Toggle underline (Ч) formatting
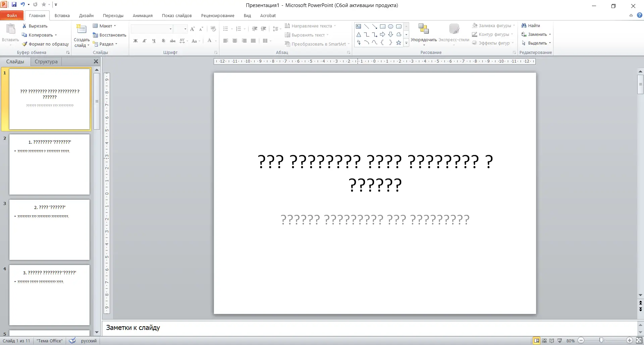 click(154, 41)
